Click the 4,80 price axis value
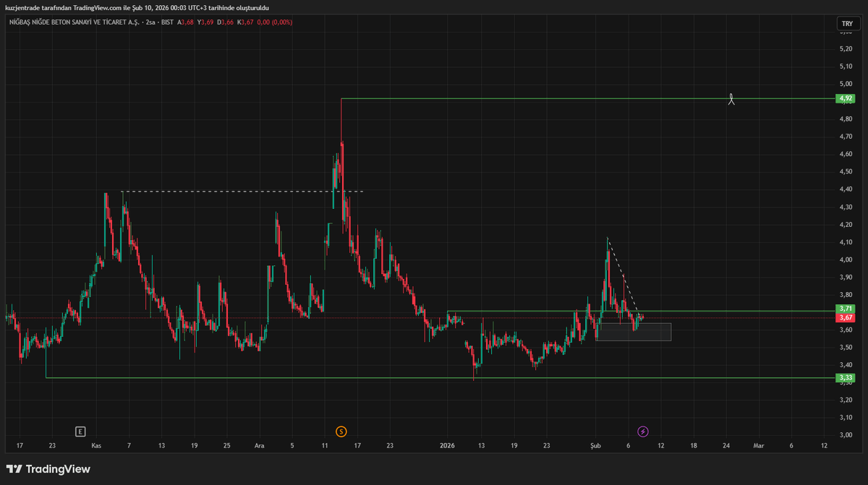Screen dimensions: 868x485 tap(846, 119)
